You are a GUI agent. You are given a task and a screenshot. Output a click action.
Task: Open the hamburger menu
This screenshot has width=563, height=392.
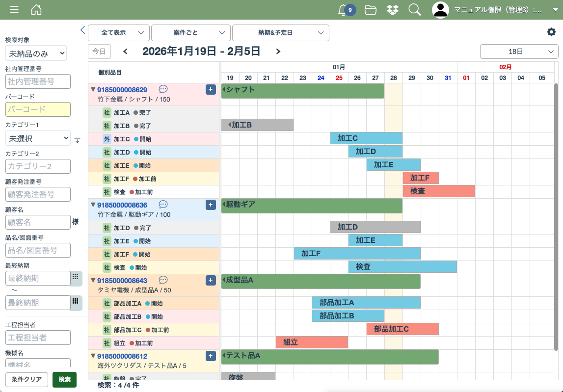[14, 10]
